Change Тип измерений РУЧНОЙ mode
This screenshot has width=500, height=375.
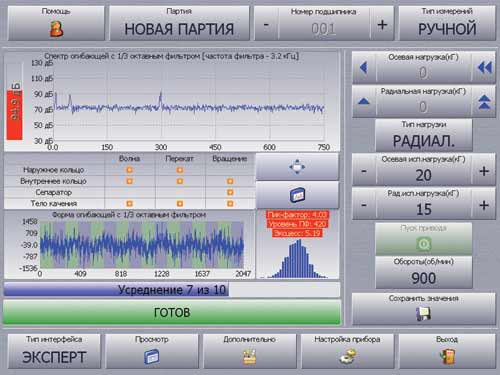click(447, 23)
